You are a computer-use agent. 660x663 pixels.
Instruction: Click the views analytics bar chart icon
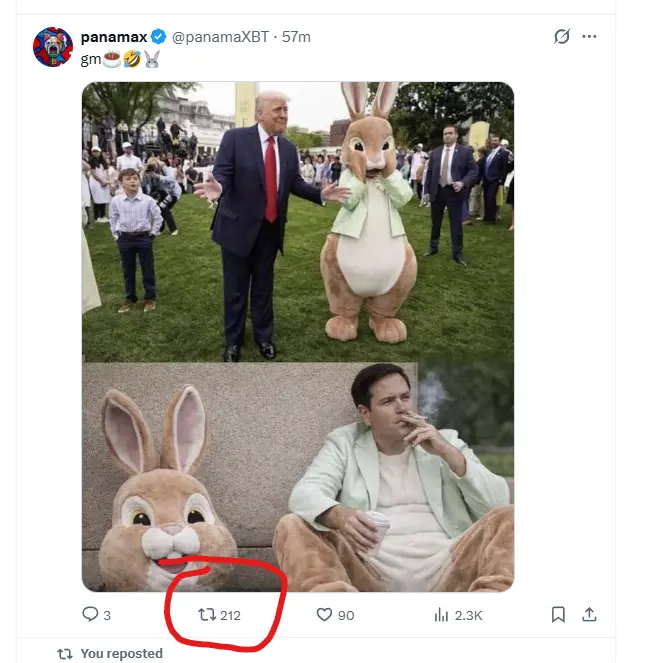pos(441,615)
